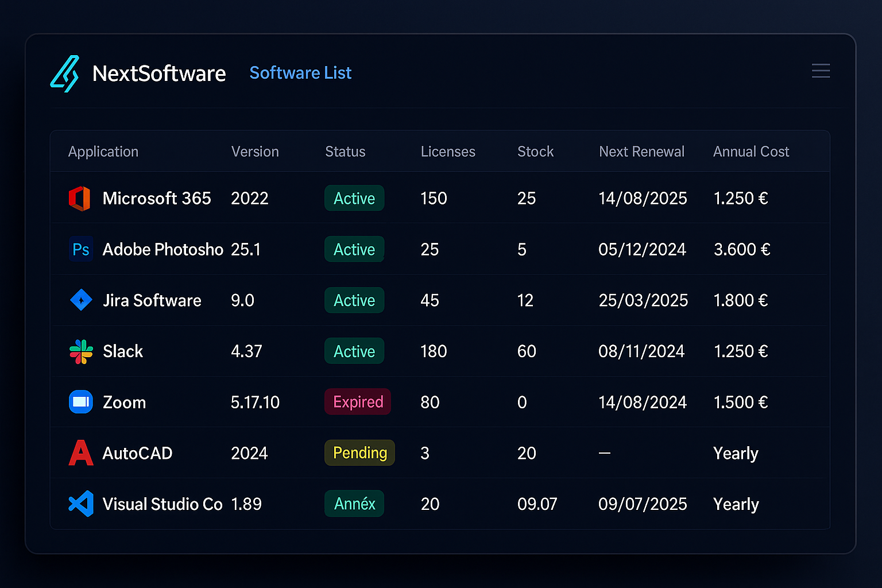Select the Slack application name
882x588 pixels.
pyautogui.click(x=123, y=351)
